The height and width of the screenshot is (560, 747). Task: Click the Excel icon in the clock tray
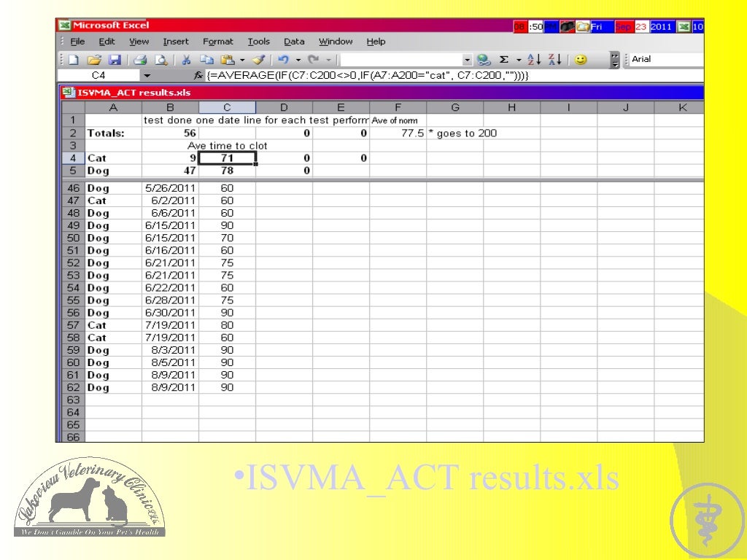click(684, 27)
